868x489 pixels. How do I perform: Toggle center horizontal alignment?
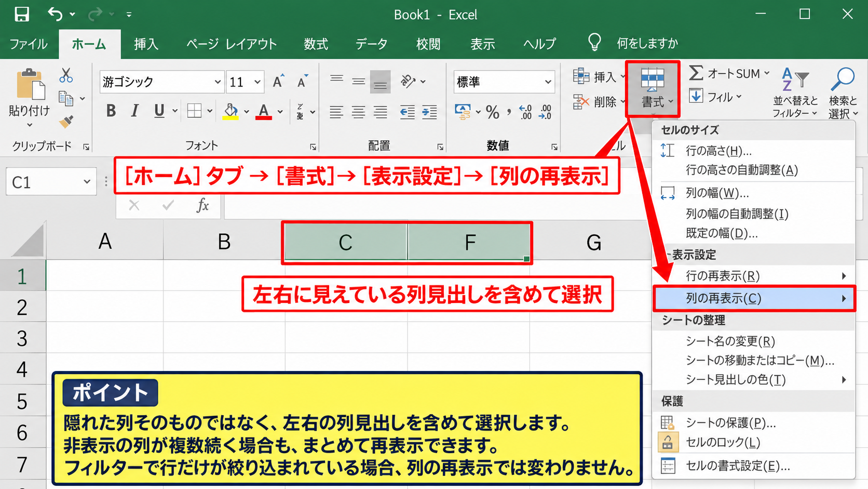click(x=358, y=112)
